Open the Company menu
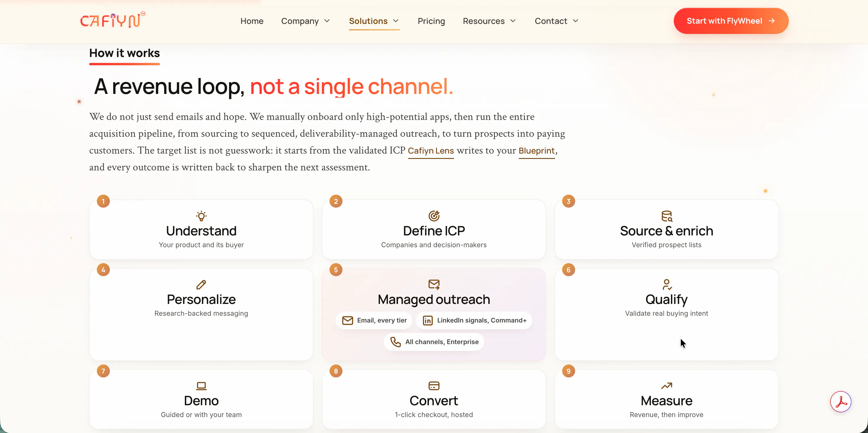 pyautogui.click(x=306, y=21)
